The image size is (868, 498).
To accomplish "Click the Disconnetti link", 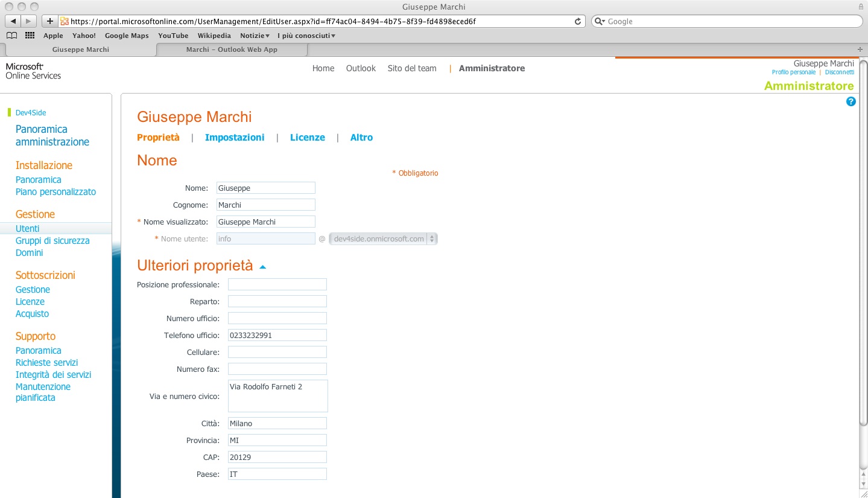I will 839,72.
